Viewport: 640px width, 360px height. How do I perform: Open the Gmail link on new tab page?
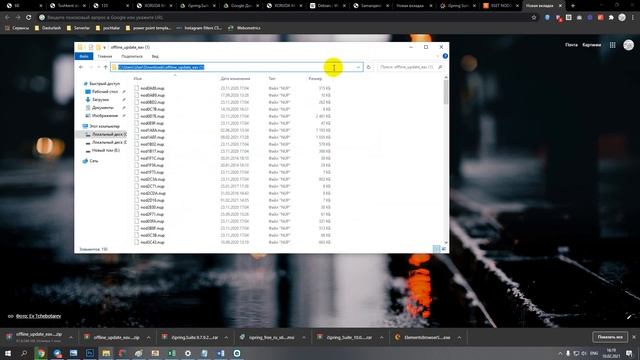(x=571, y=45)
